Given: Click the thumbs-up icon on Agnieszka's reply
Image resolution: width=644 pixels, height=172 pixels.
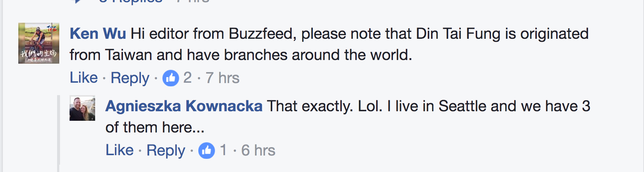Looking at the screenshot, I should point(206,150).
